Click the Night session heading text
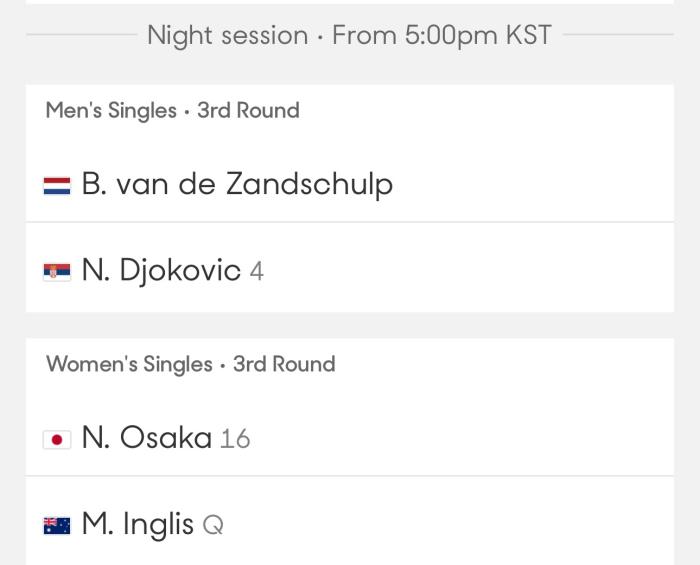The height and width of the screenshot is (565, 700). [x=227, y=35]
